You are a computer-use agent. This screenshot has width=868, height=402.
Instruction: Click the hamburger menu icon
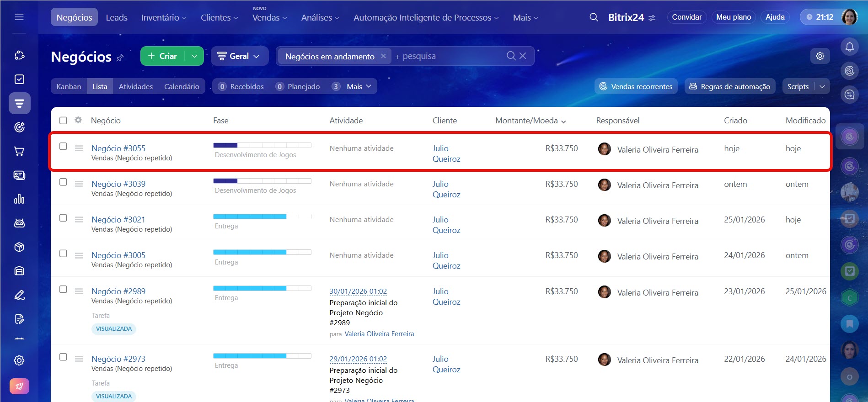(19, 17)
